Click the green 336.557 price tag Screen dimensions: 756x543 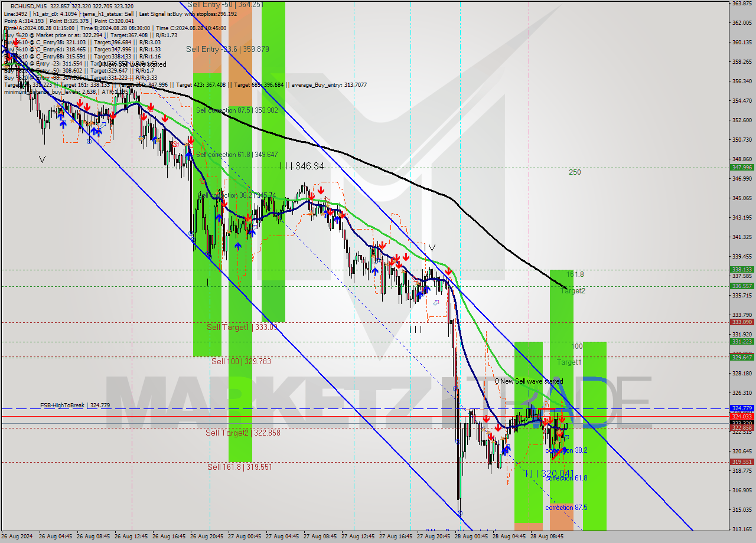tap(742, 286)
